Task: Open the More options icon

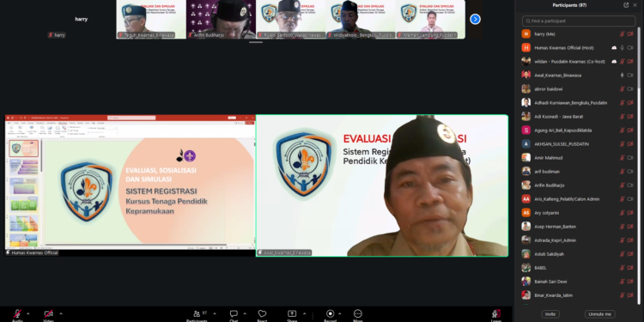Action: 358,313
